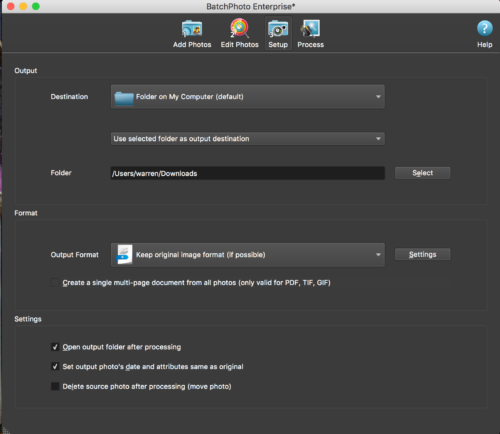Click the Select folder button
500x434 pixels.
(422, 173)
